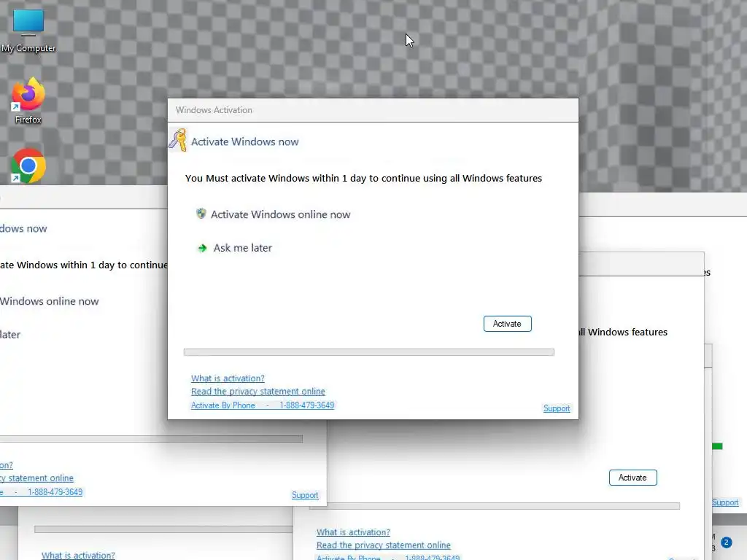Choose Ask me later in front dialog
This screenshot has height=560, width=747.
click(242, 248)
